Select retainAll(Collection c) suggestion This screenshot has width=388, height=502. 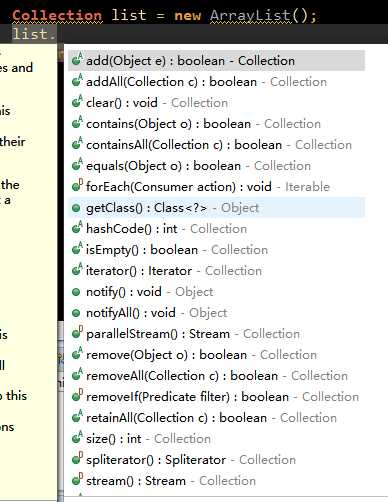216,418
